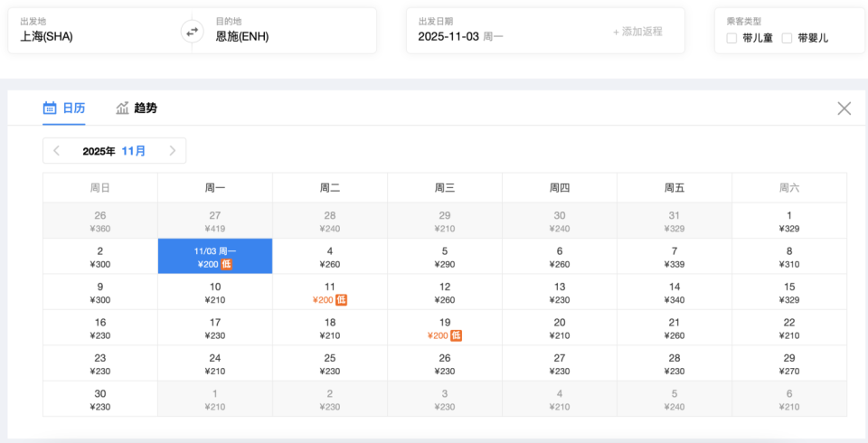
Task: Tick the 带儿童 checkbox
Action: point(731,38)
